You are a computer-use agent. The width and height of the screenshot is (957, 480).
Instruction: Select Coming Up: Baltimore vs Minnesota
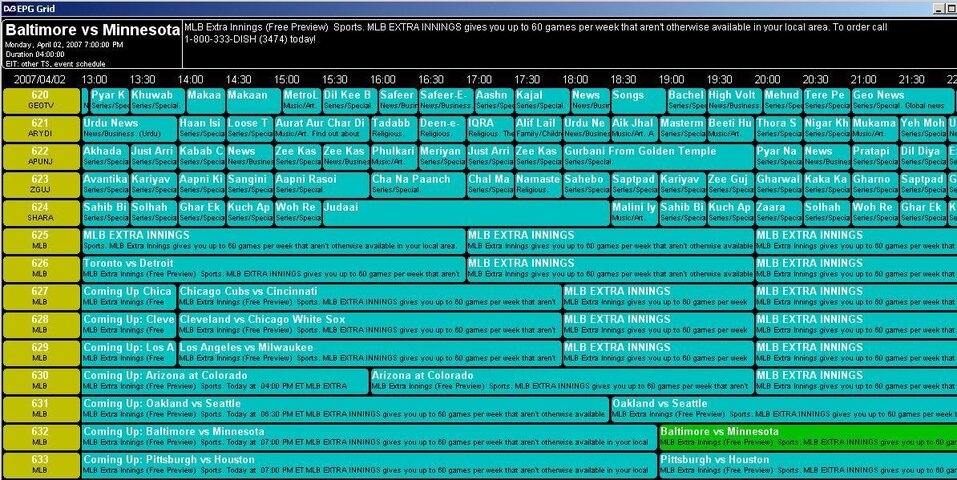click(x=370, y=438)
